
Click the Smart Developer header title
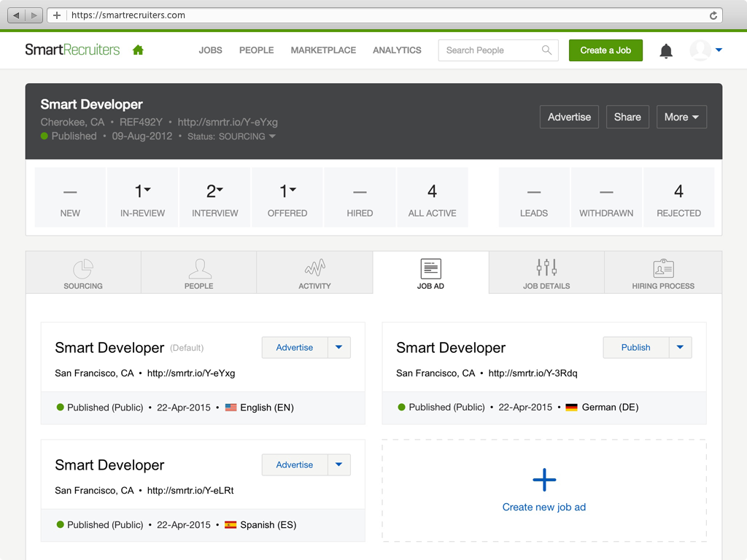pyautogui.click(x=91, y=104)
